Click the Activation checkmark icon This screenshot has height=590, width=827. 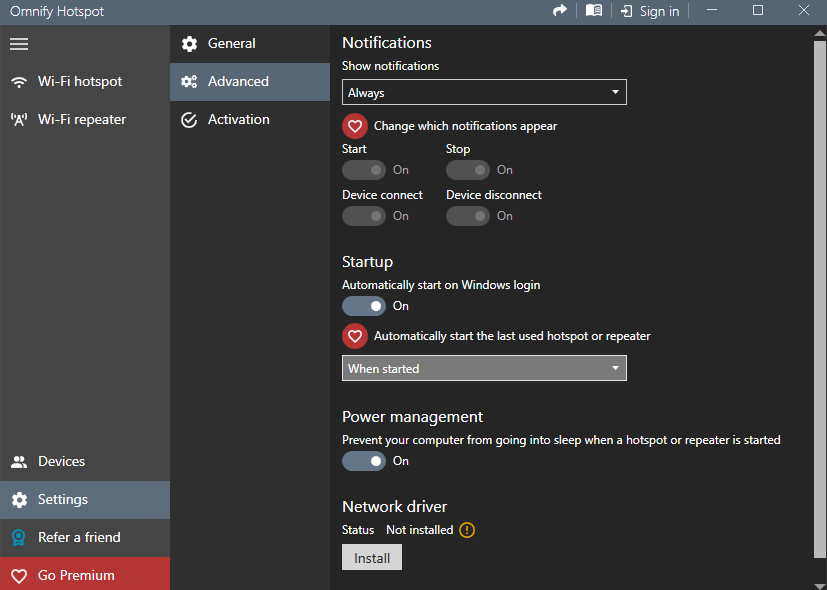coord(189,120)
